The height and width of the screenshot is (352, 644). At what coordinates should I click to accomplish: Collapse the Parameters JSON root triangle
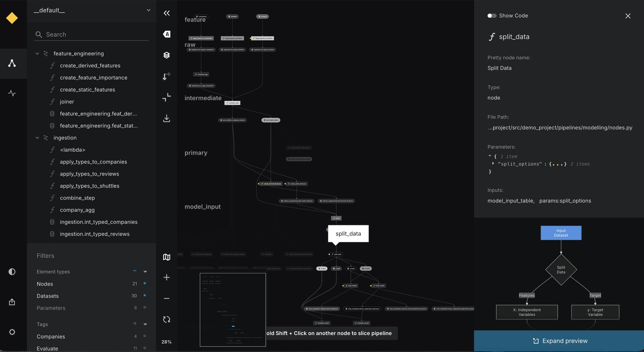click(490, 156)
